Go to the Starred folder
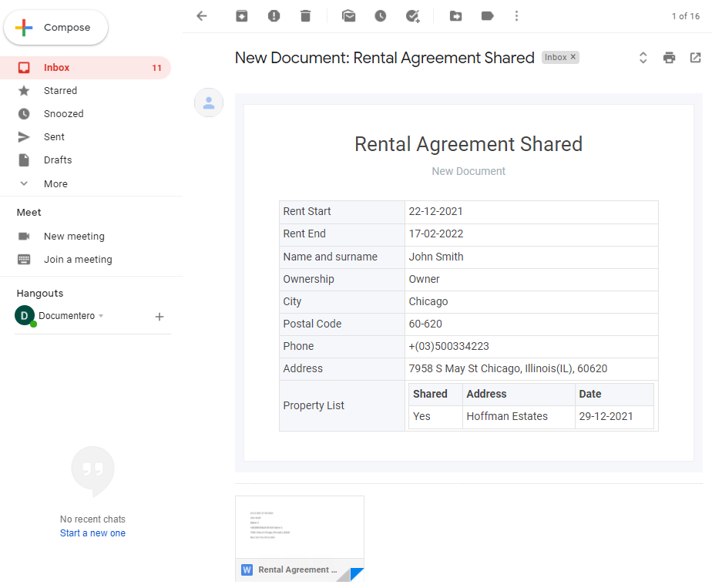Screen dimensions: 712x588 (x=60, y=90)
